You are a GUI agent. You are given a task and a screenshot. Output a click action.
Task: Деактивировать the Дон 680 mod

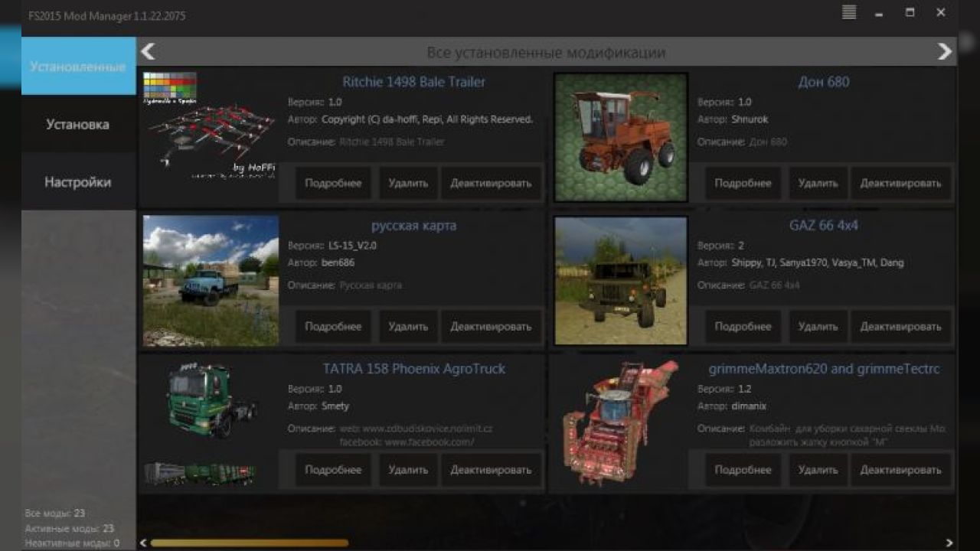(x=901, y=183)
